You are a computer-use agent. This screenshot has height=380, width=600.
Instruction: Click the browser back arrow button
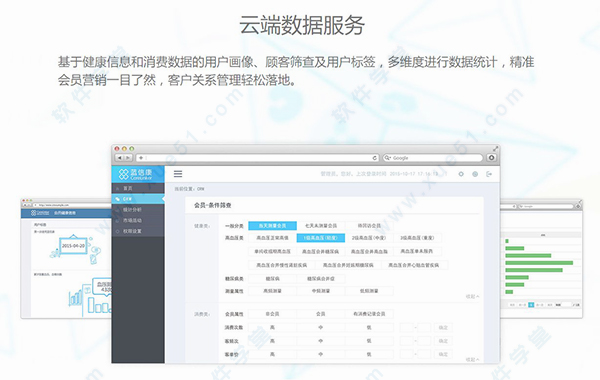coord(120,158)
